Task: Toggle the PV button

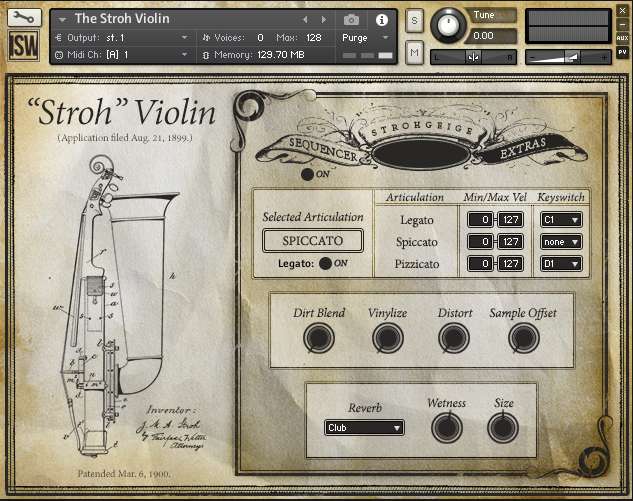Action: pos(622,52)
